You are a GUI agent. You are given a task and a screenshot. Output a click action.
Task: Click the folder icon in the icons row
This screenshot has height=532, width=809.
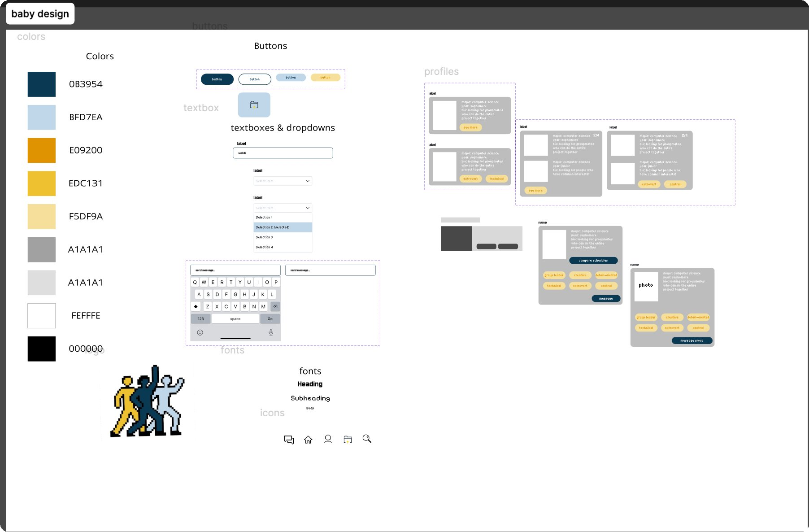click(348, 440)
